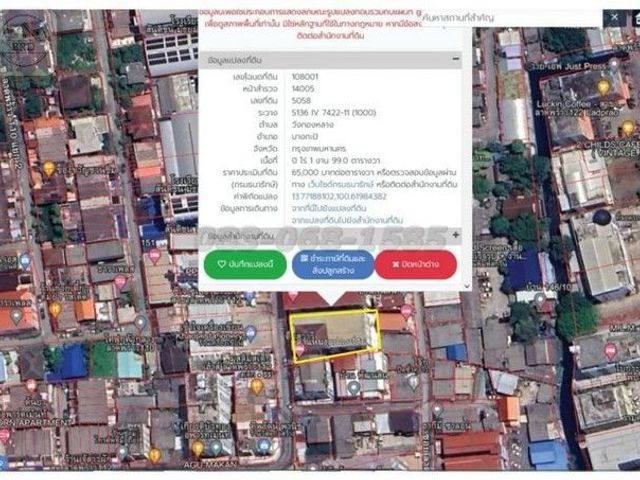Screen dimensions: 640x480
Task: Click the map sheet value 5136 IV 7422-11 (1000)
Action: click(333, 113)
